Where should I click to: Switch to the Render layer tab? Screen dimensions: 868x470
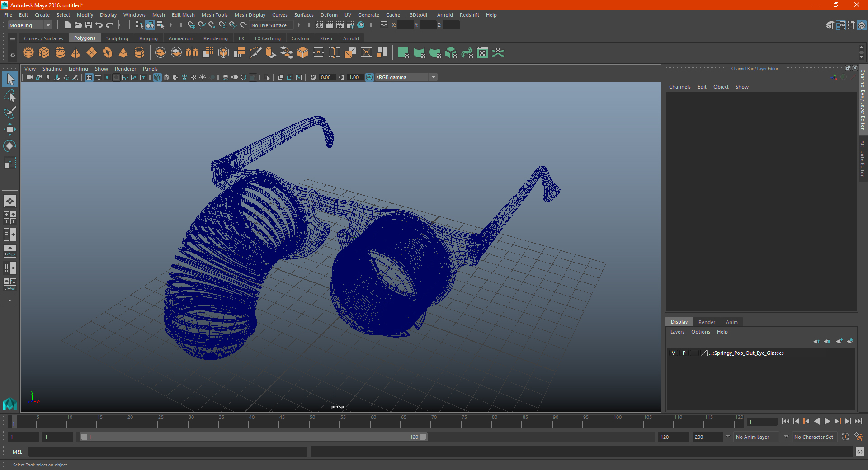coord(707,322)
